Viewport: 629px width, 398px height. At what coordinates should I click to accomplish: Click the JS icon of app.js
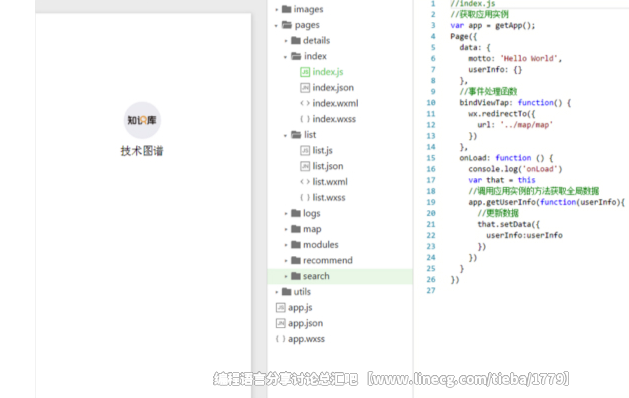tap(280, 307)
